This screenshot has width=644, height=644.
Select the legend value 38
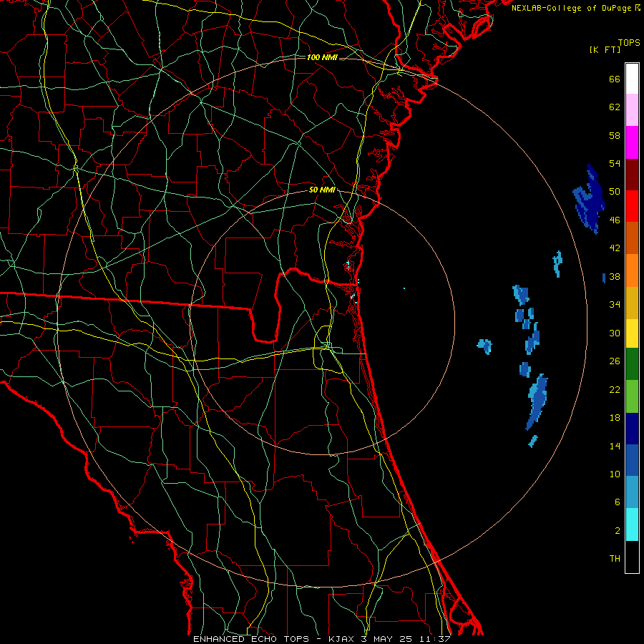615,277
